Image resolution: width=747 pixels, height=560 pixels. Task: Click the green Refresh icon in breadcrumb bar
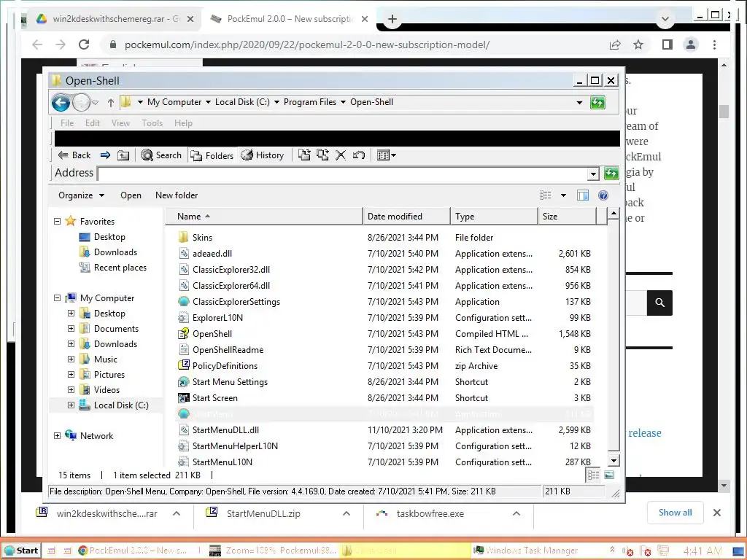click(x=598, y=102)
